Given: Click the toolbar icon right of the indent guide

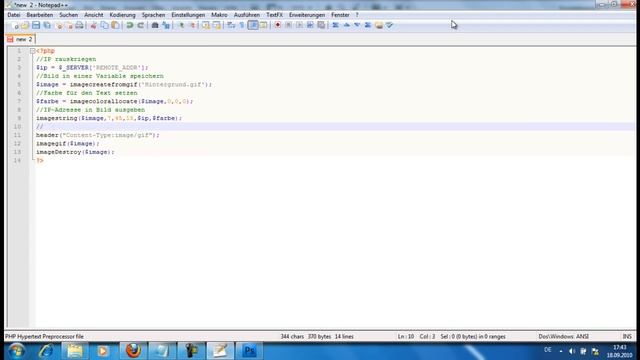Looking at the screenshot, I should click(264, 25).
